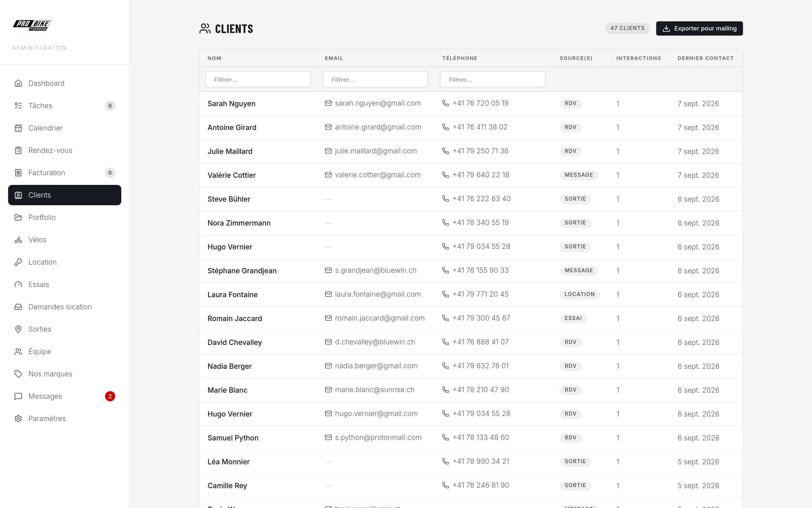Screen dimensions: 812x508
Task: Select the Location key icon
Action: 18,262
